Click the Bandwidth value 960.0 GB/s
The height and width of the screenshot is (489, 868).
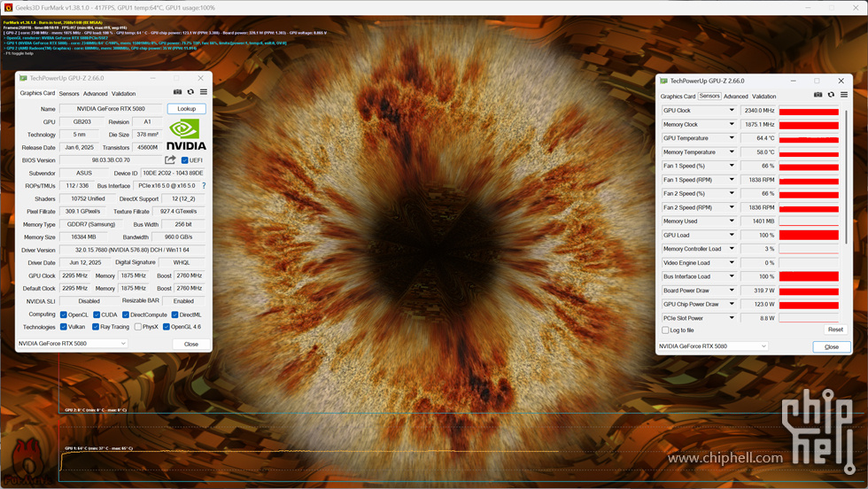pyautogui.click(x=178, y=237)
